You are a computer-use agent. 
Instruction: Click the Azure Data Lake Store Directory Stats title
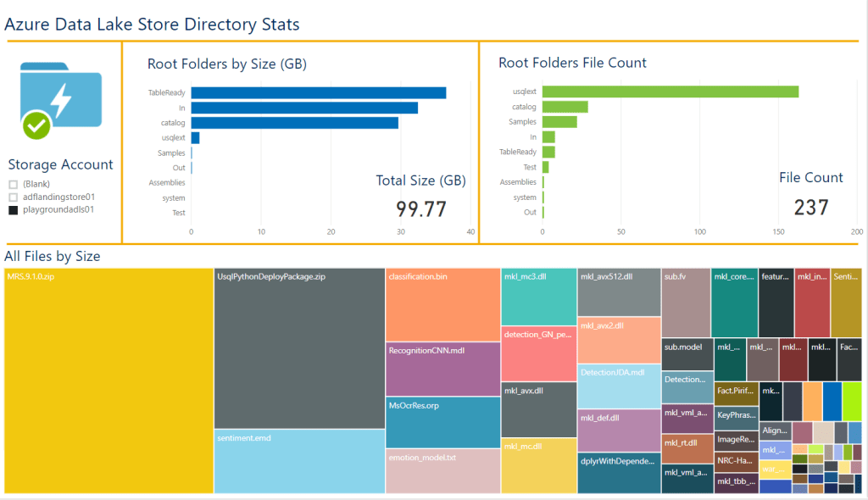pos(153,24)
